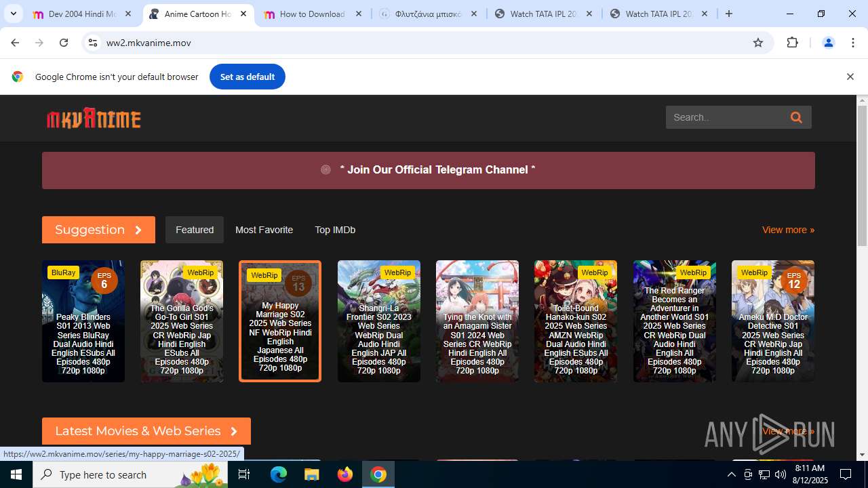The image size is (868, 488).
Task: Open The Gorilla God's Go-To Girl card
Action: tap(182, 321)
